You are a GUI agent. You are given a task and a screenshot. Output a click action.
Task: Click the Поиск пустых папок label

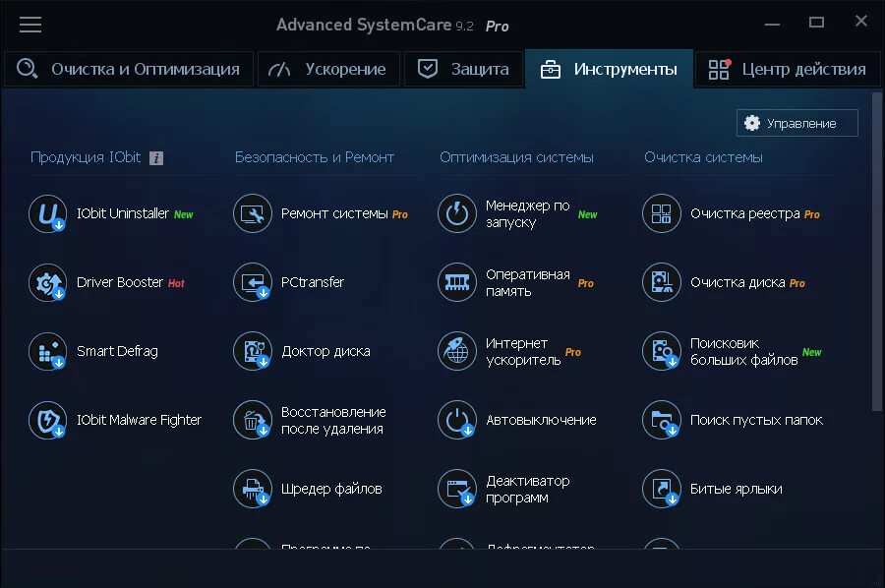(756, 420)
